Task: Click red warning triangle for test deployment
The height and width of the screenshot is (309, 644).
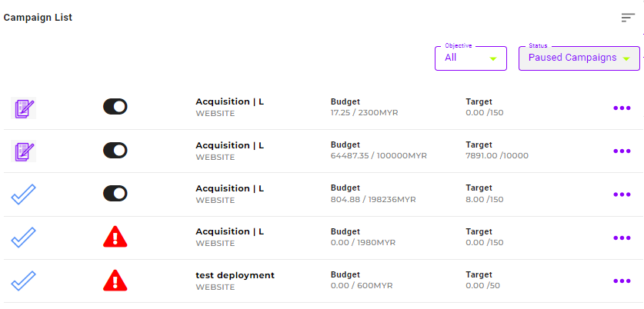Action: pos(115,281)
